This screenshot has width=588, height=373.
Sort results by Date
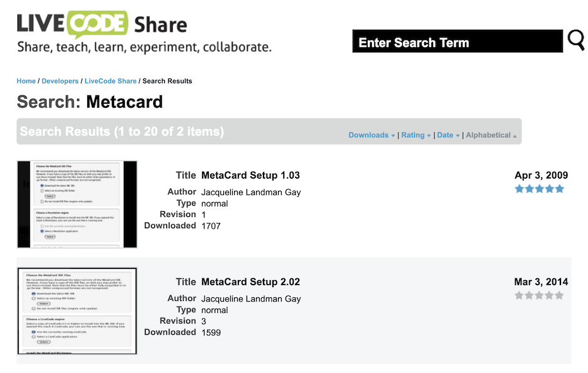[448, 135]
